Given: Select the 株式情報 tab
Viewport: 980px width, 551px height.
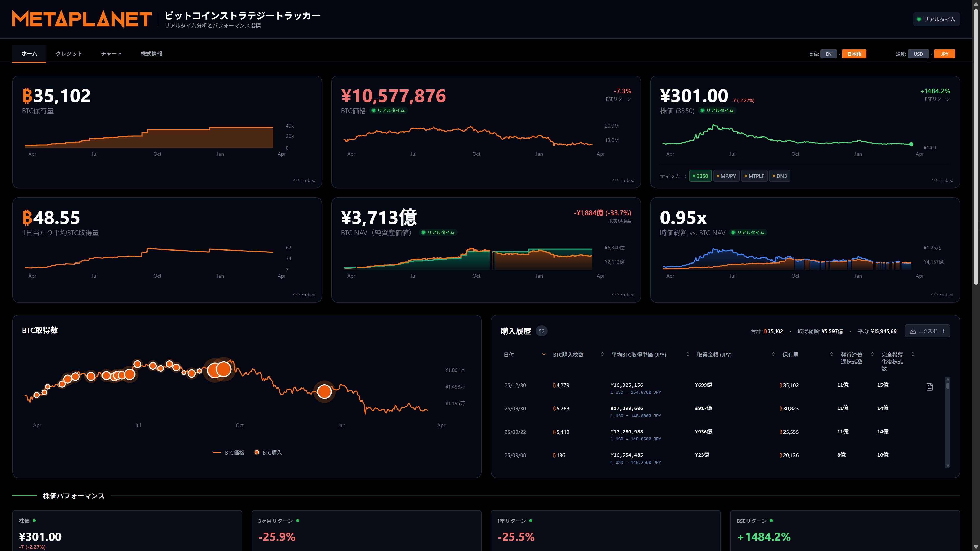Looking at the screenshot, I should [x=151, y=54].
